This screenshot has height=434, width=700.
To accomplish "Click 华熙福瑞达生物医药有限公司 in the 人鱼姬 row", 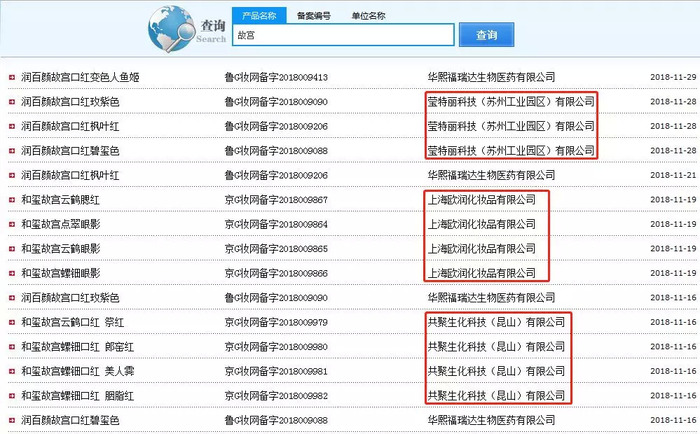I will tap(492, 77).
